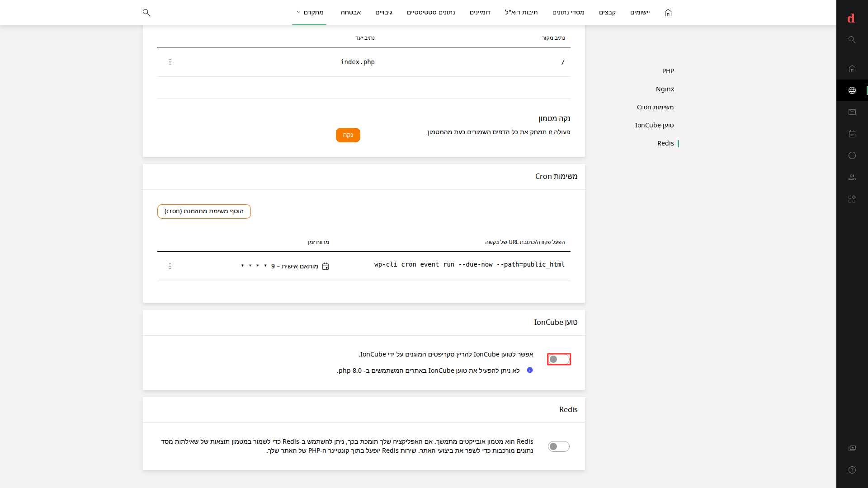868x488 pixels.
Task: Click the הפעל פקודה/כתובת URL column header
Action: coord(525,242)
